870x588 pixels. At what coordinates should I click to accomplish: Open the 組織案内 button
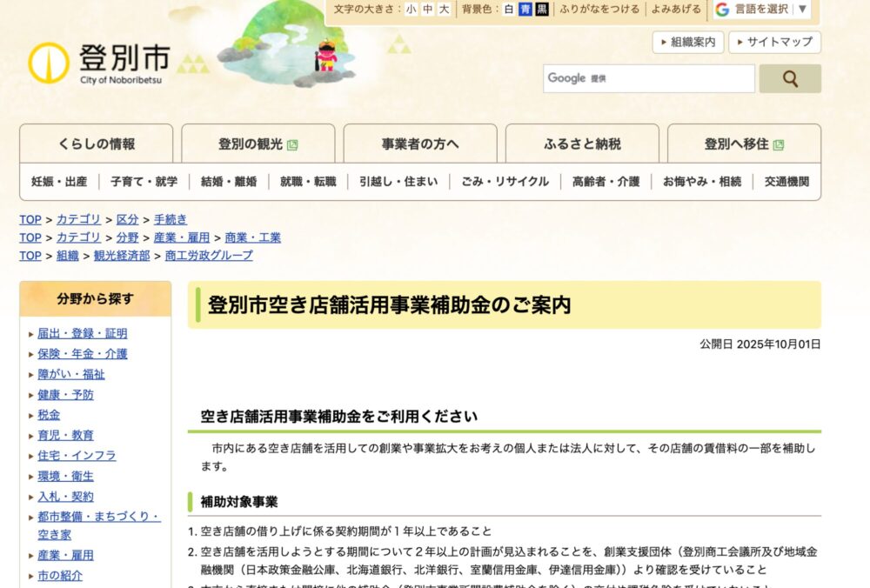click(x=688, y=42)
